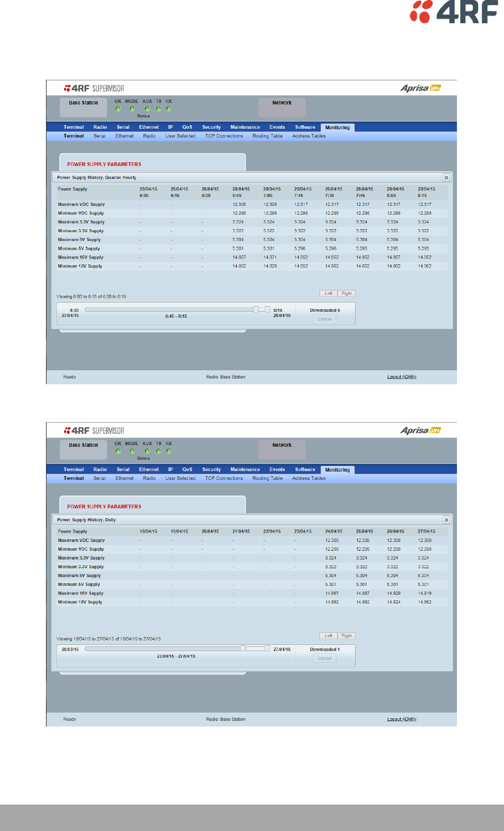Open the QoS menu in Daily history screenshot
Image resolution: width=504 pixels, height=831 pixels.
click(187, 470)
